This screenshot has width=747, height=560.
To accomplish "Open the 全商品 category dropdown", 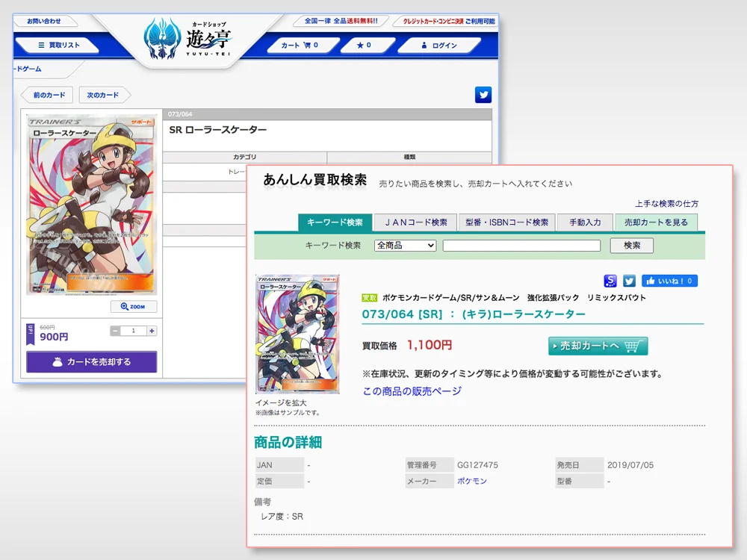I will click(406, 245).
